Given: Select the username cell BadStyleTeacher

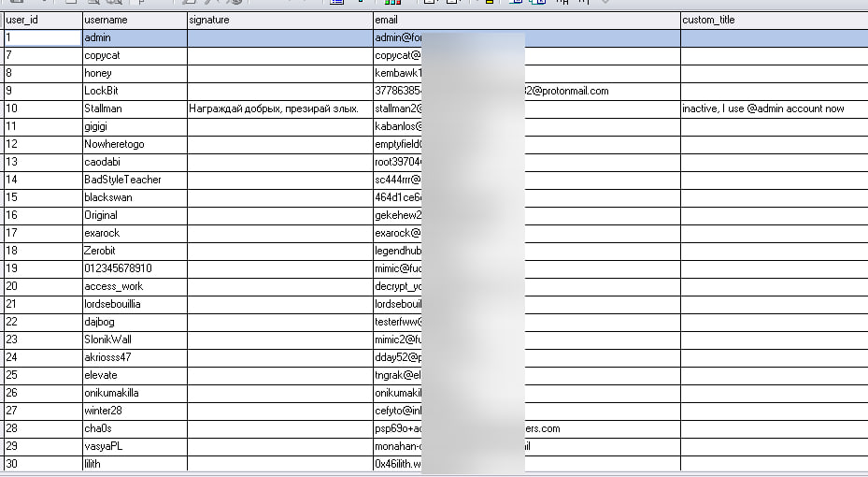Looking at the screenshot, I should coord(135,180).
